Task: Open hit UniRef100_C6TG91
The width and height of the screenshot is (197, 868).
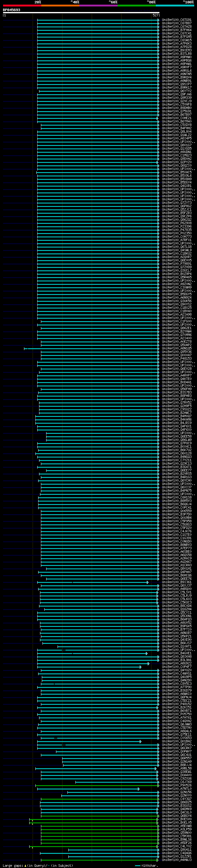Action: point(176,20)
